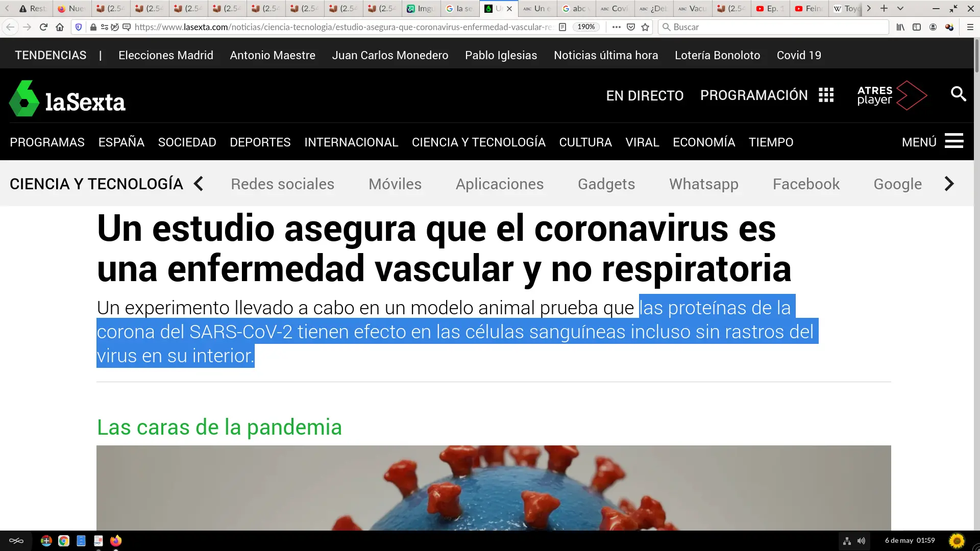Image resolution: width=980 pixels, height=551 pixels.
Task: Switch to the ABC 'Vacu' tab
Action: coord(693,8)
